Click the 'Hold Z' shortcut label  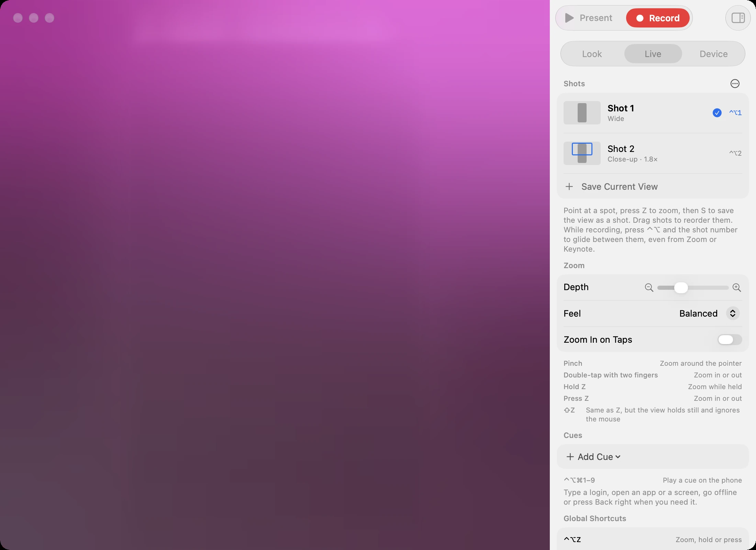pyautogui.click(x=575, y=387)
